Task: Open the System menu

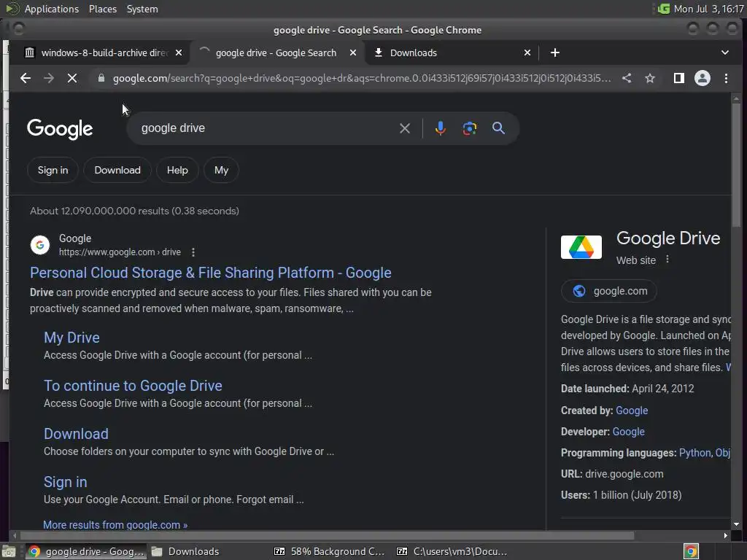Action: [x=142, y=9]
